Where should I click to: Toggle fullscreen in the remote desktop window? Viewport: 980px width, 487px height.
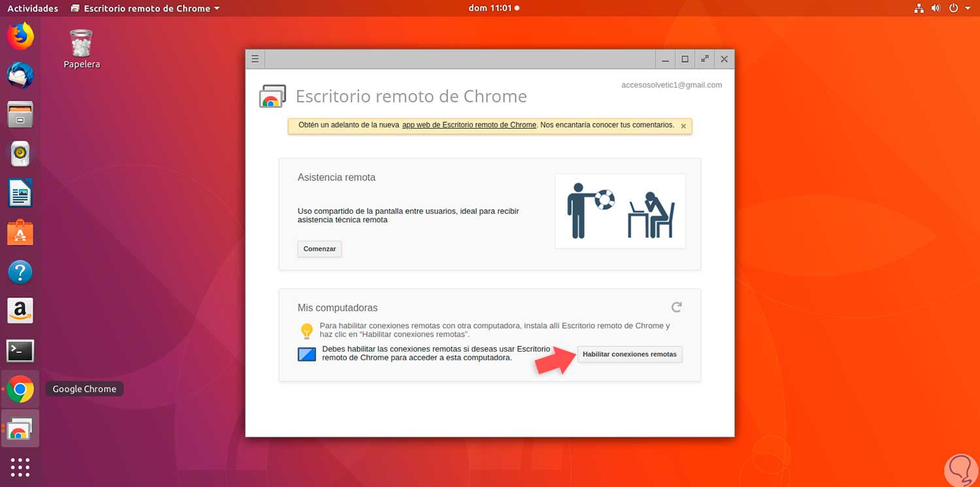[x=704, y=59]
